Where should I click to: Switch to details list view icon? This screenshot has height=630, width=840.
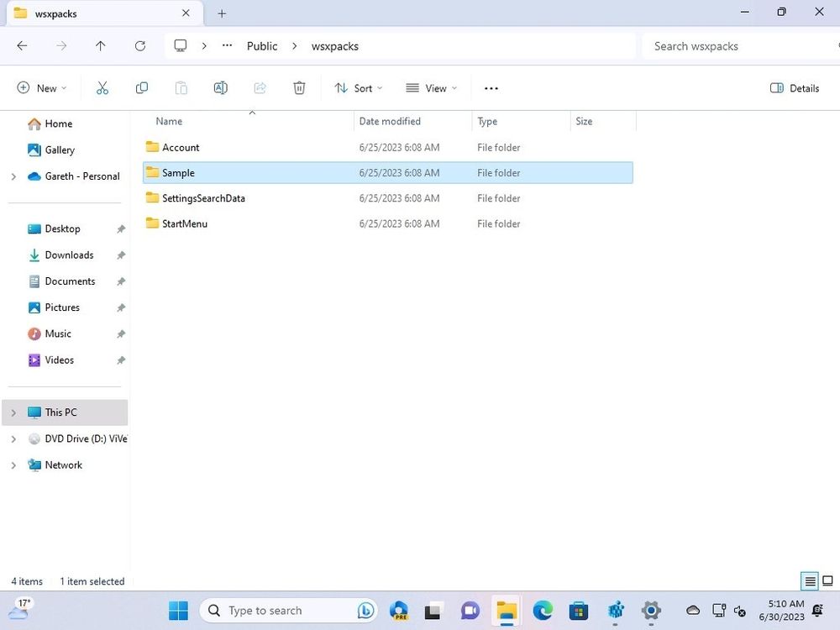pyautogui.click(x=810, y=580)
